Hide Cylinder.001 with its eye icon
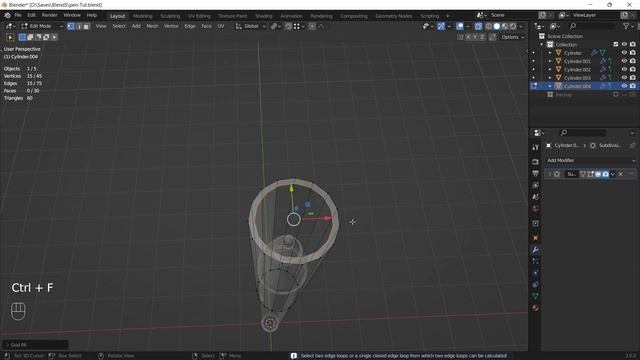 [x=624, y=61]
